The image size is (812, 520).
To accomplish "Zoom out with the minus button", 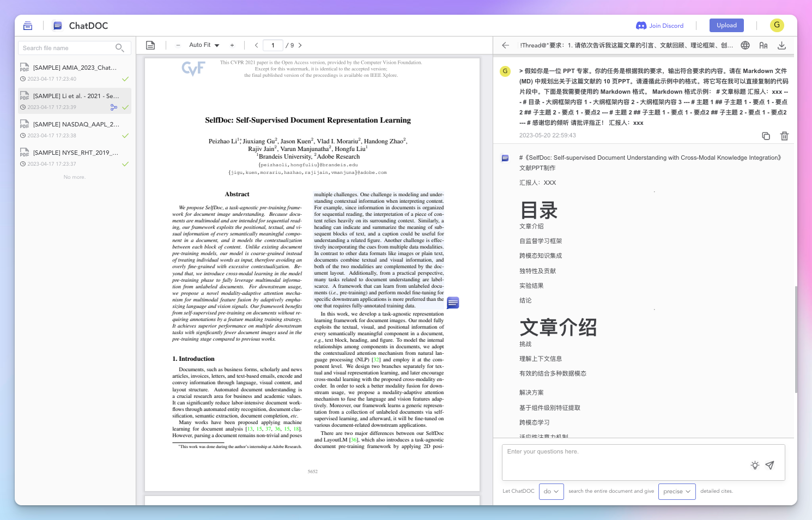I will click(178, 45).
